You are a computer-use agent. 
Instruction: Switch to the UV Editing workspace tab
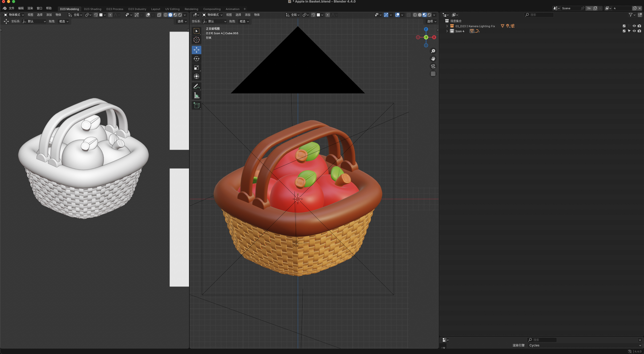(172, 9)
